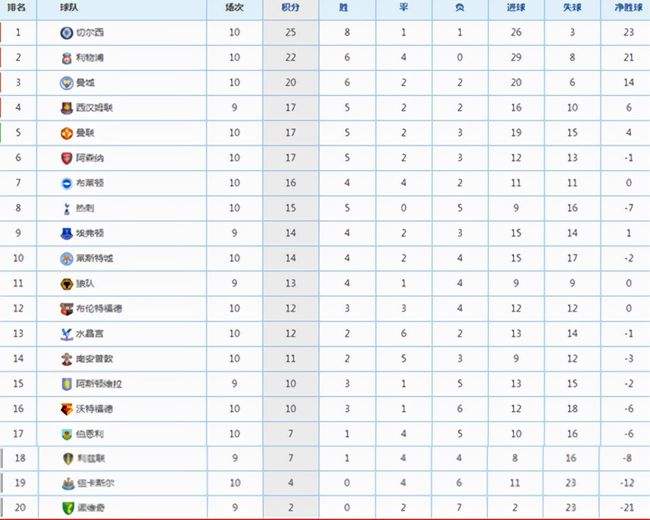Click the Manchester United crest icon
The image size is (650, 520).
tap(66, 133)
